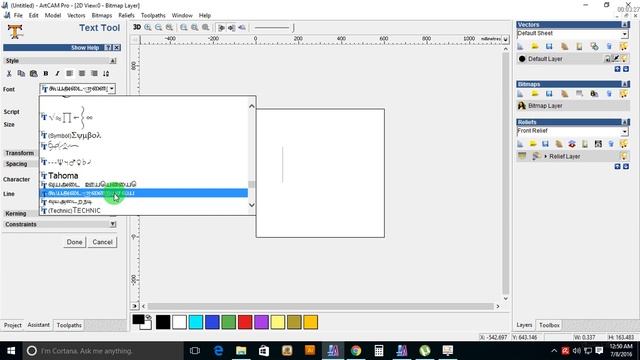This screenshot has width=640, height=360.
Task: Click the Zoom Out magnifier icon
Action: pos(158,27)
